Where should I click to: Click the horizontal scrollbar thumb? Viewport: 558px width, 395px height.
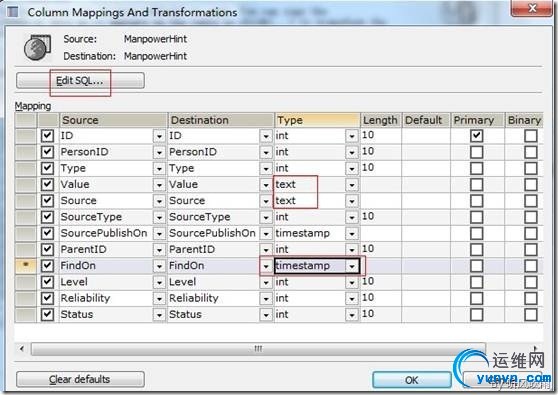[258, 348]
